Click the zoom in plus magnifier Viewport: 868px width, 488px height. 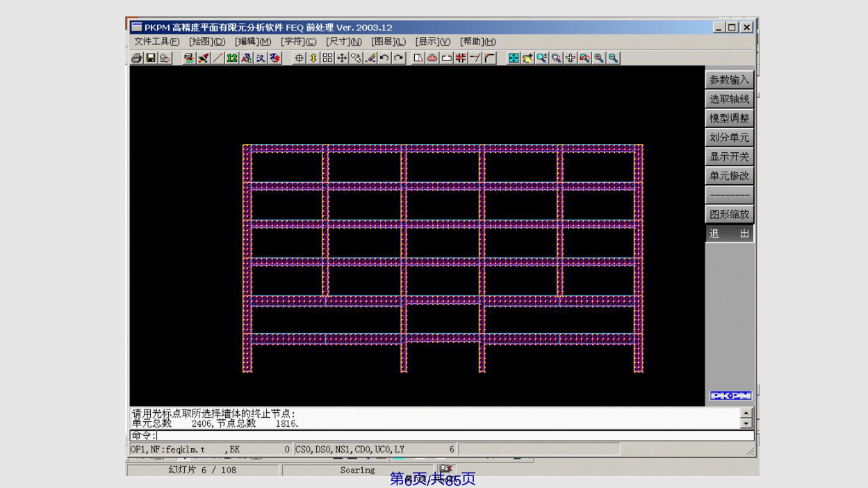599,58
